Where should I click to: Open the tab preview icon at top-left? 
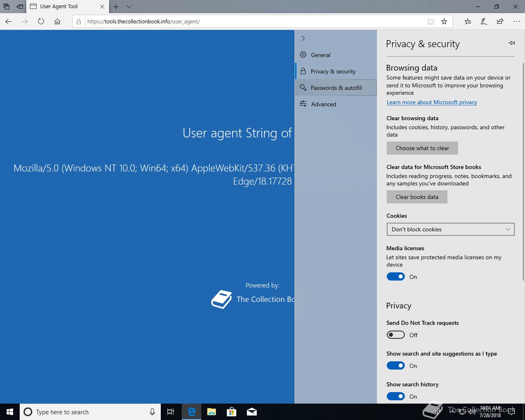[x=7, y=7]
